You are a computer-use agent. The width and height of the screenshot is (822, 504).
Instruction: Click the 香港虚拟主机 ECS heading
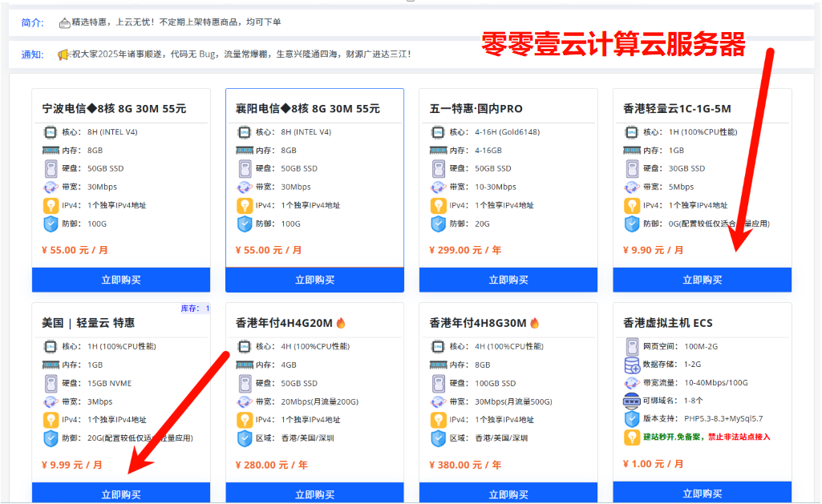tap(668, 323)
